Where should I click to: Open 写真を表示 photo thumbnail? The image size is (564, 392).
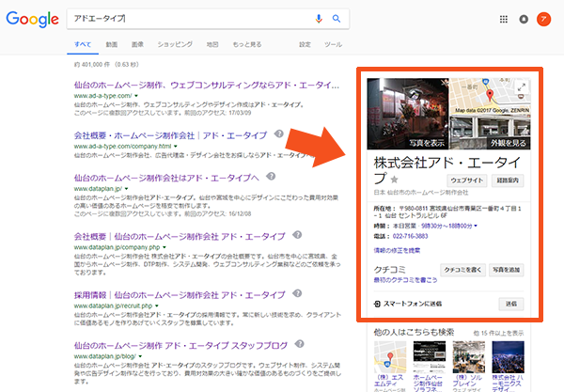coord(408,114)
